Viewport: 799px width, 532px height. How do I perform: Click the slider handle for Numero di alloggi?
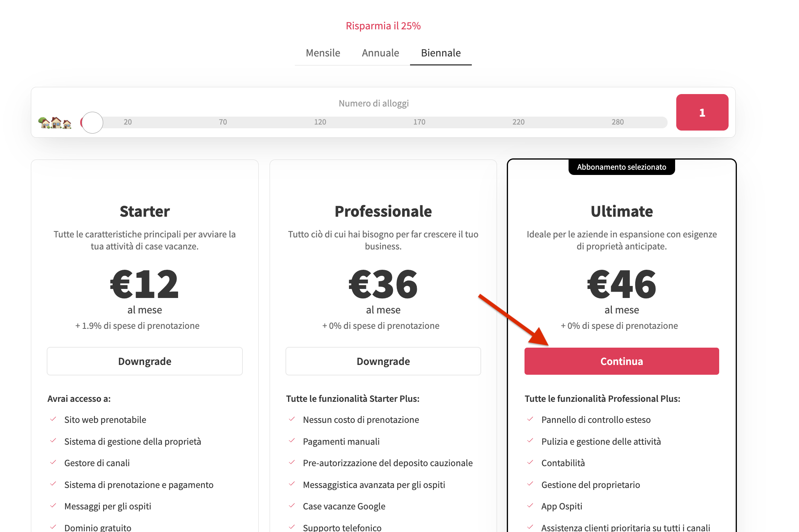92,123
